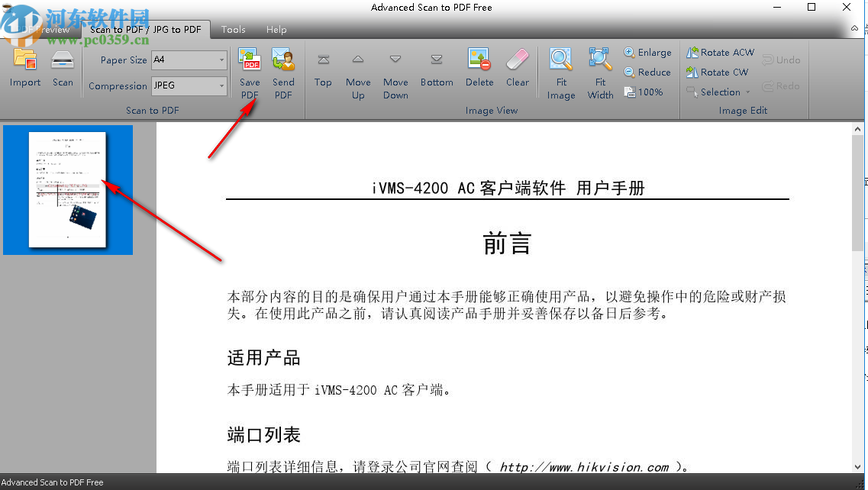
Task: Click the Fit Image icon
Action: click(x=561, y=73)
